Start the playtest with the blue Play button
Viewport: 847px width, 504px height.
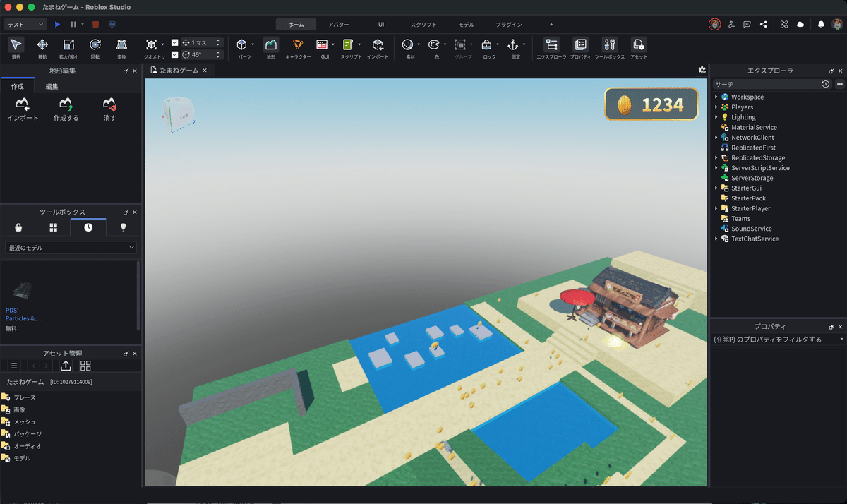tap(58, 24)
